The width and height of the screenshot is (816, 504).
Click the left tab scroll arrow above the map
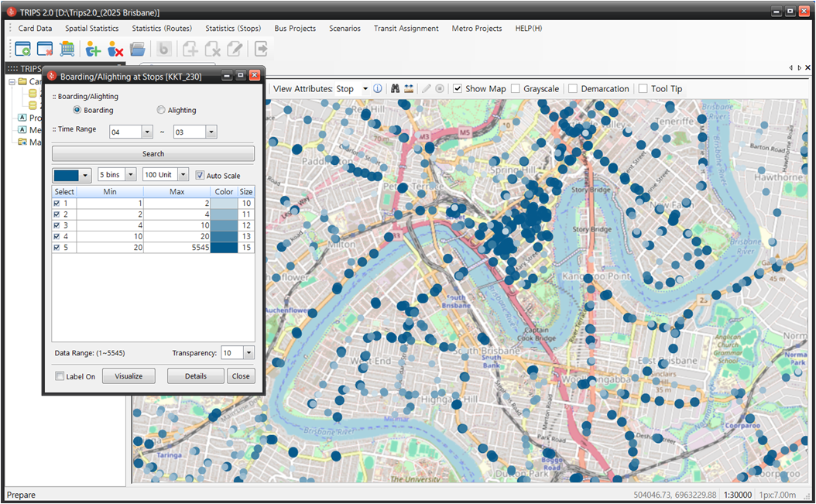790,67
